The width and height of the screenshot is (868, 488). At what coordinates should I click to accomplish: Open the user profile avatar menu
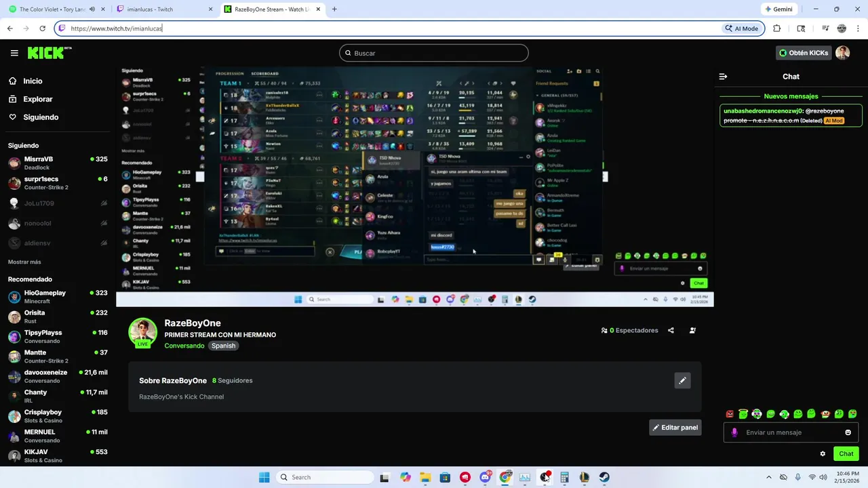pyautogui.click(x=843, y=53)
